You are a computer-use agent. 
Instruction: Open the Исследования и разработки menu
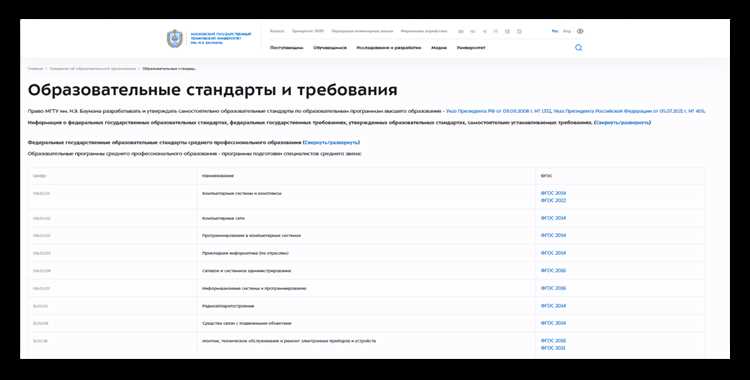point(389,48)
